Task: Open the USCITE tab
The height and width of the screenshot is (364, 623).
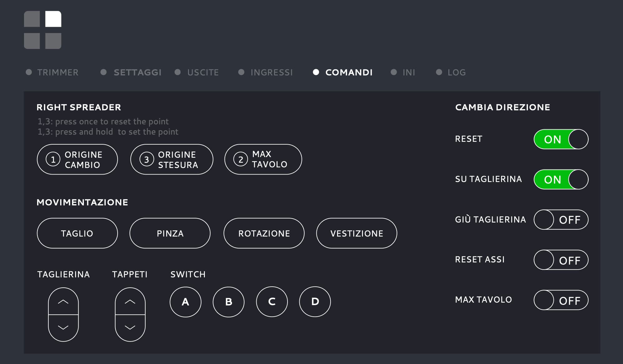Action: [x=197, y=72]
